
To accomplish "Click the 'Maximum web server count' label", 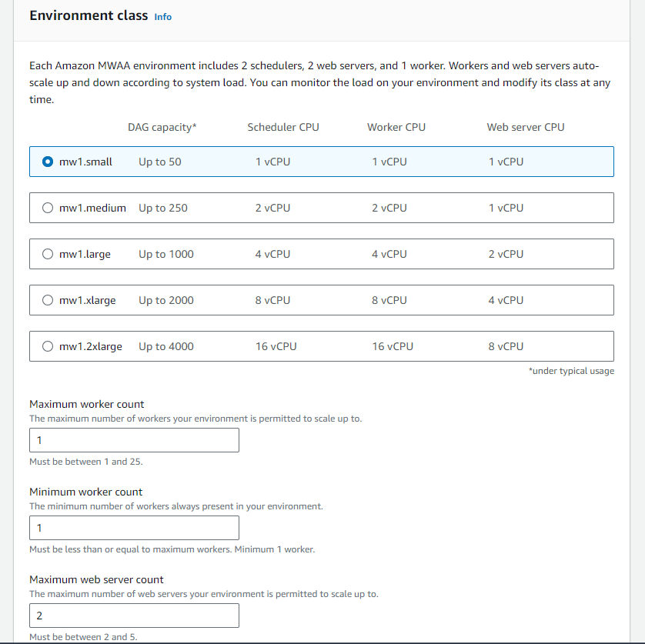I will click(97, 579).
